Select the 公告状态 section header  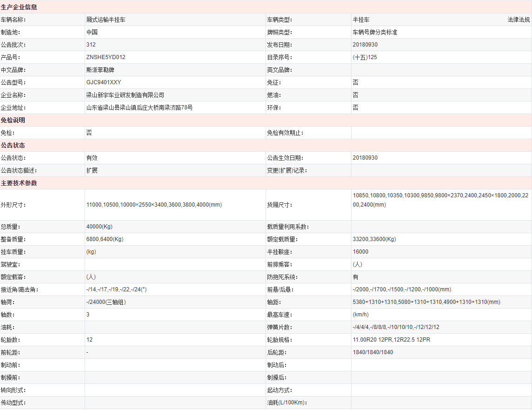[13, 145]
